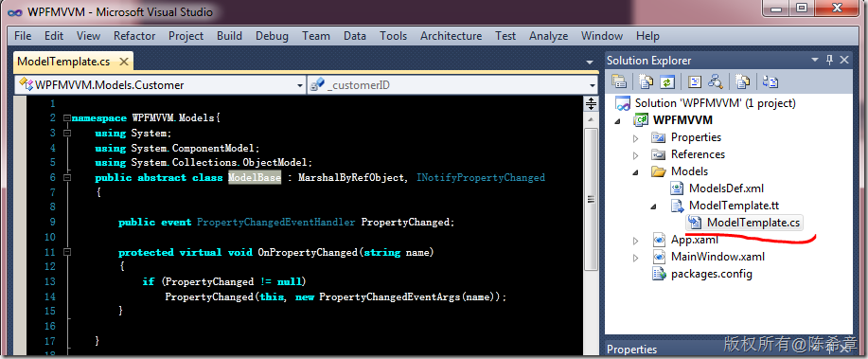This screenshot has height=359, width=868.
Task: Click the Properties icon in Solution Explorer toolbar
Action: [x=618, y=81]
